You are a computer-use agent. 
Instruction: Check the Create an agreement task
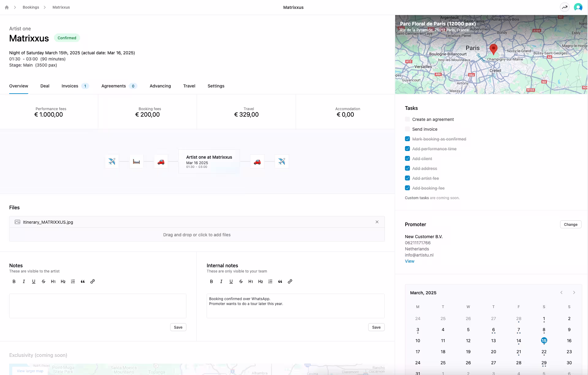[x=407, y=119]
